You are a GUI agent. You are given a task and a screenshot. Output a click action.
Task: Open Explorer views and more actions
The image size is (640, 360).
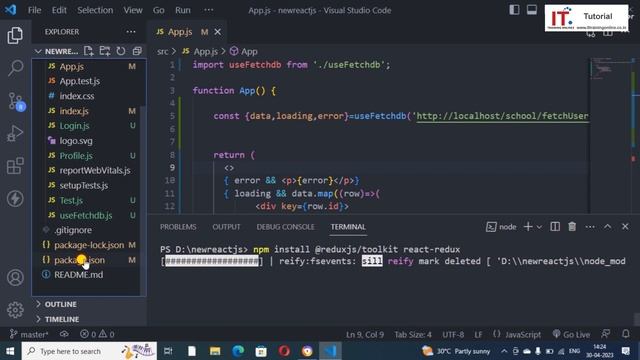pyautogui.click(x=131, y=32)
